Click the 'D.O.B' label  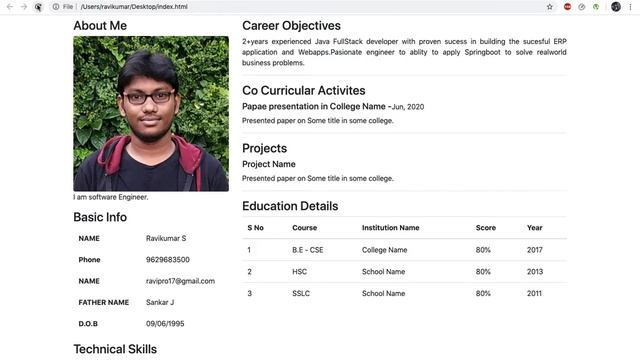[88, 324]
